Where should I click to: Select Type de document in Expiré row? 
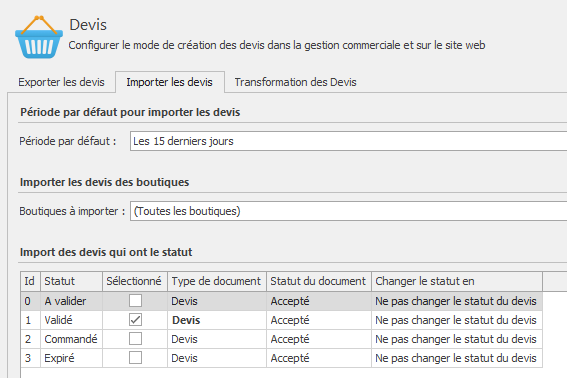[x=217, y=358]
